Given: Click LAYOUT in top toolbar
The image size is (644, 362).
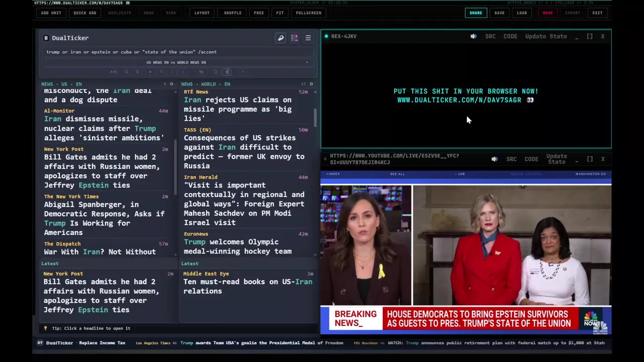Looking at the screenshot, I should click(202, 13).
